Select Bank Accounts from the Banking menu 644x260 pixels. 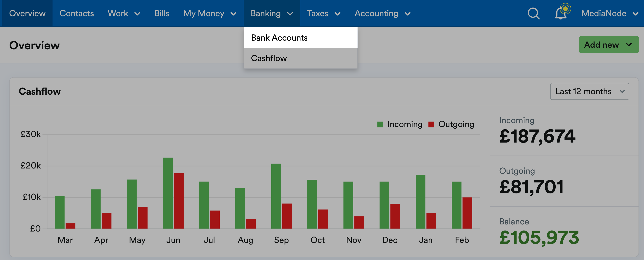[x=279, y=38]
